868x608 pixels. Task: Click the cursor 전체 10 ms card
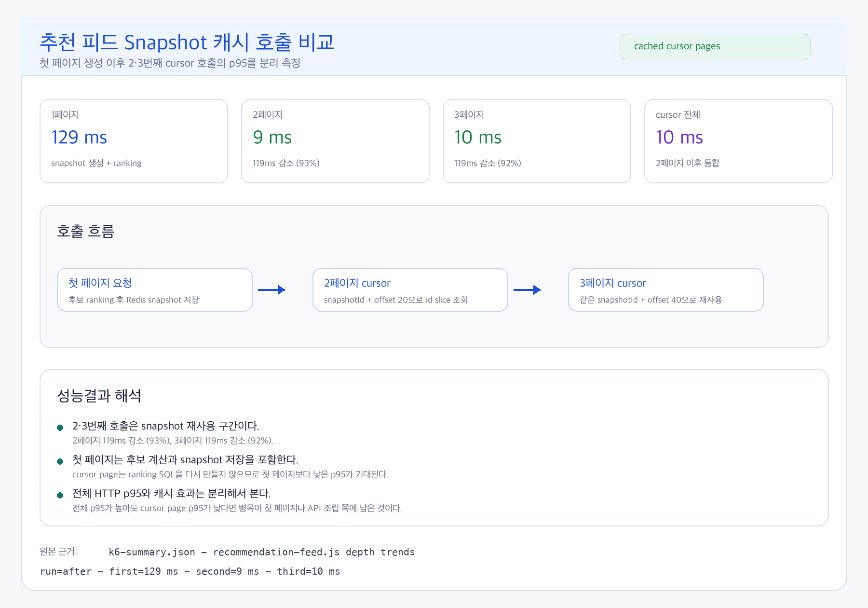coord(738,141)
